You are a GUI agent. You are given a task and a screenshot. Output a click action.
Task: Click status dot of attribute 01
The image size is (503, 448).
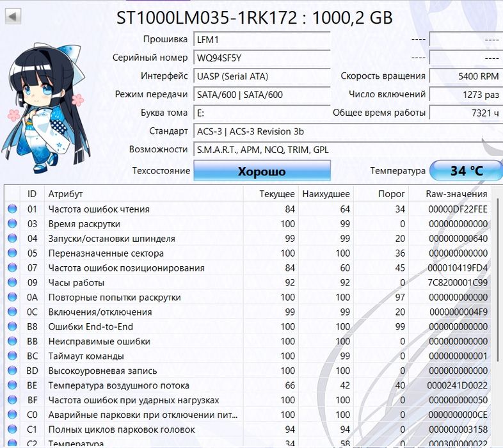[x=12, y=209]
